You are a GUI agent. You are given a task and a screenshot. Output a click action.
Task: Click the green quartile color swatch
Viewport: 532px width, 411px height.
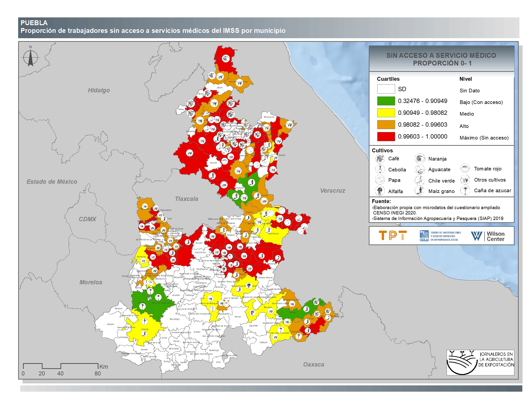[386, 101]
